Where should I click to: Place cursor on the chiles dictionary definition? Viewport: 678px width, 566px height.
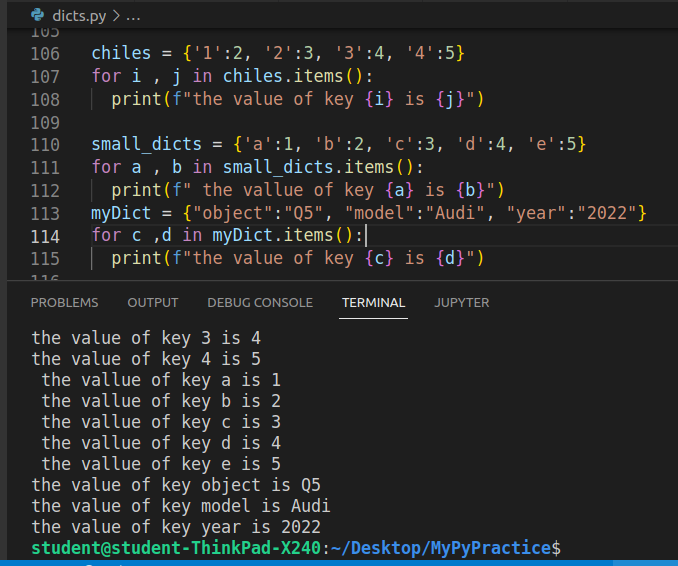pyautogui.click(x=278, y=53)
